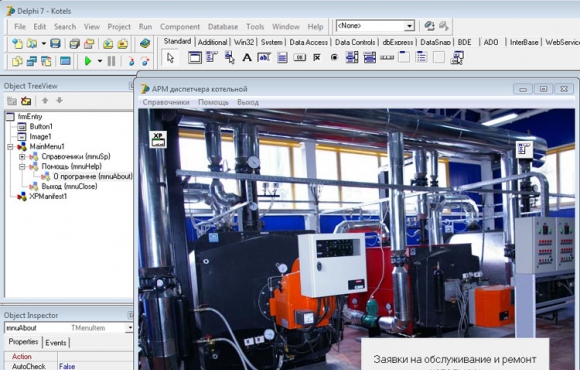Select the ScrollBar component in palette

coord(387,58)
